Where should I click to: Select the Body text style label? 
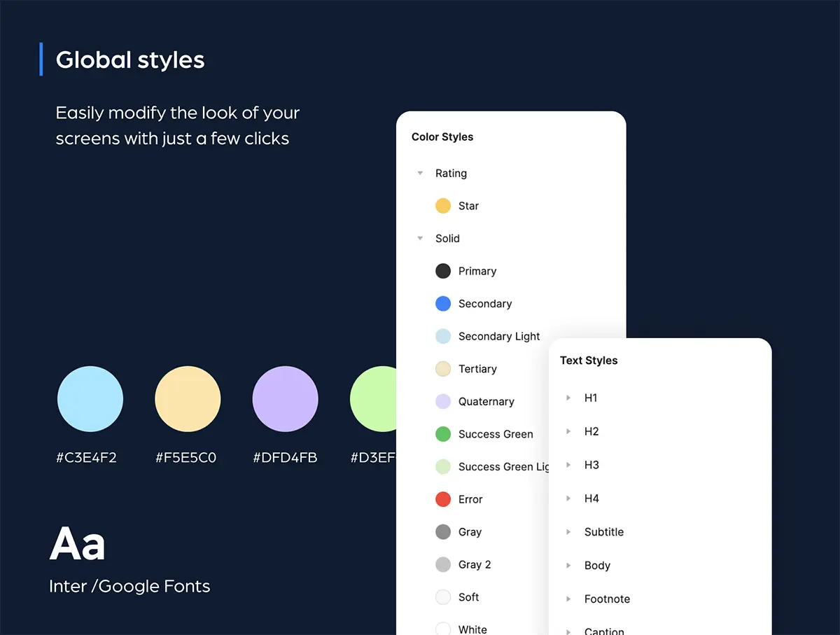[x=597, y=566]
